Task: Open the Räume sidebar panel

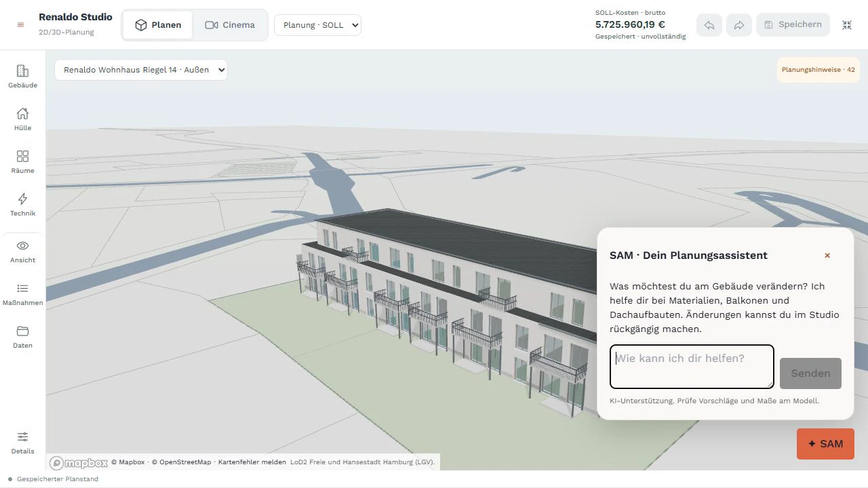Action: (22, 162)
